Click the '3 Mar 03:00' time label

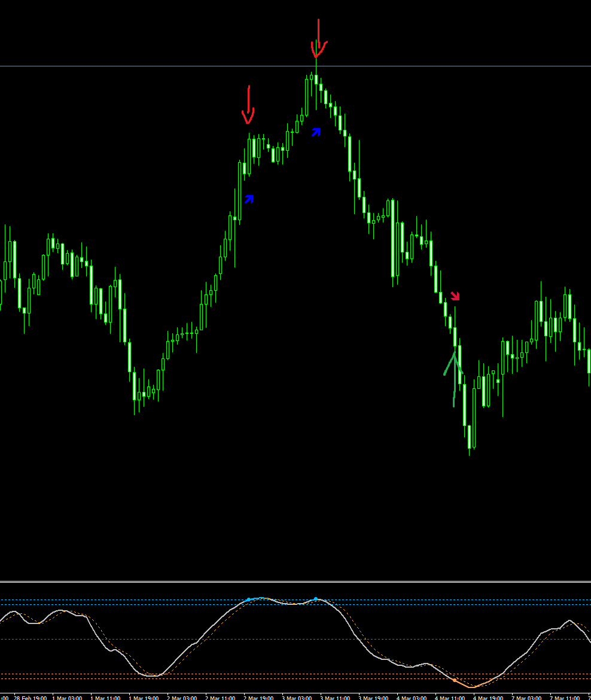click(297, 698)
